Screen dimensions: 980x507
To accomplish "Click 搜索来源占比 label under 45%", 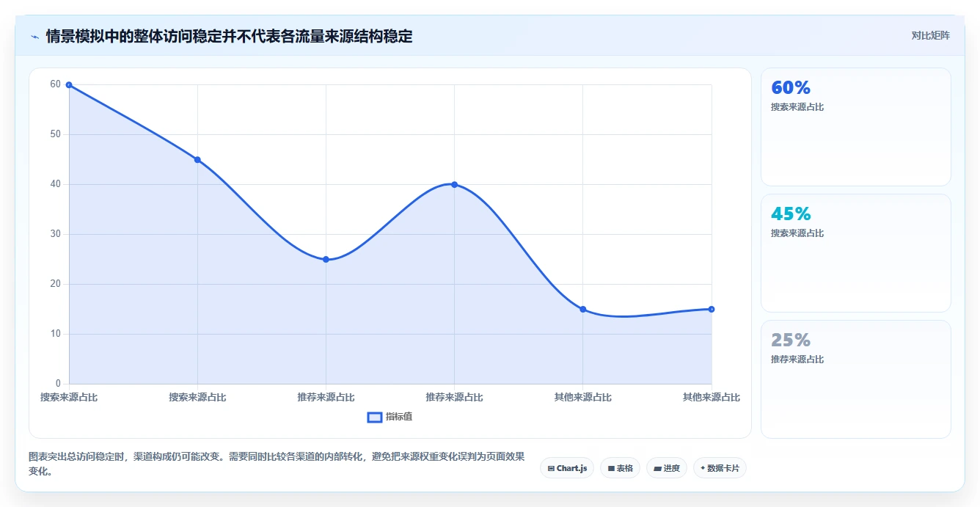I will pyautogui.click(x=797, y=233).
